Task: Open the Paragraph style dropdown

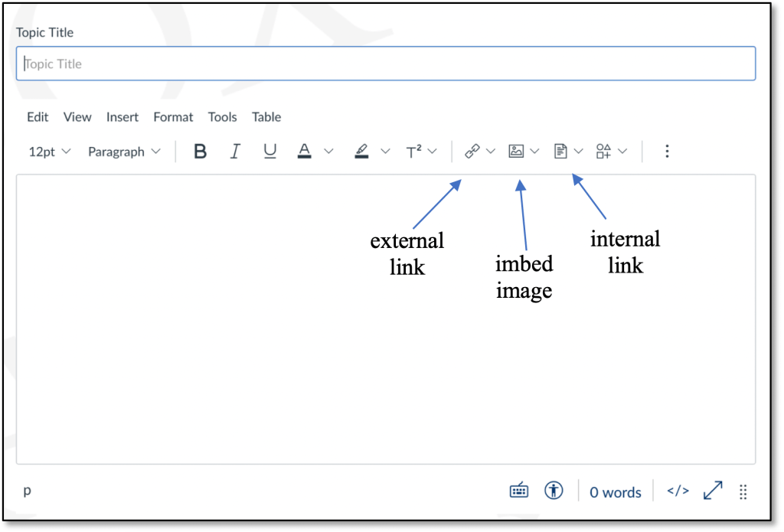Action: click(124, 152)
